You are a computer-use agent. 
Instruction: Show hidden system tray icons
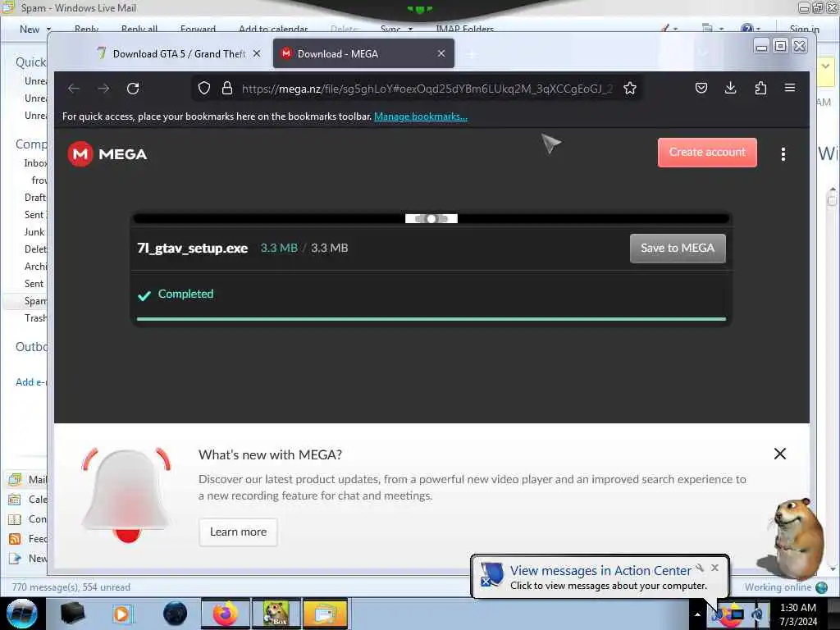point(697,614)
